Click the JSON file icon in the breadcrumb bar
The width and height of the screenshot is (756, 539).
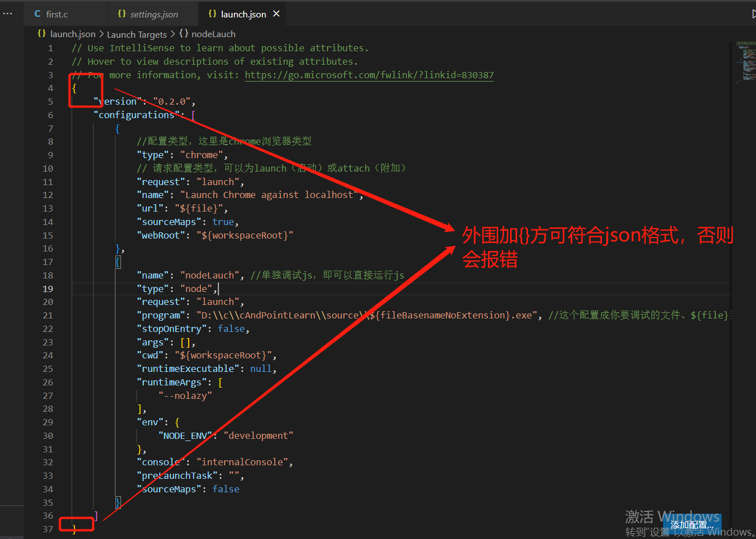(42, 34)
